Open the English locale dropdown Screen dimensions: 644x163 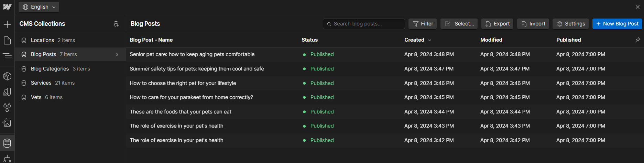tap(39, 7)
